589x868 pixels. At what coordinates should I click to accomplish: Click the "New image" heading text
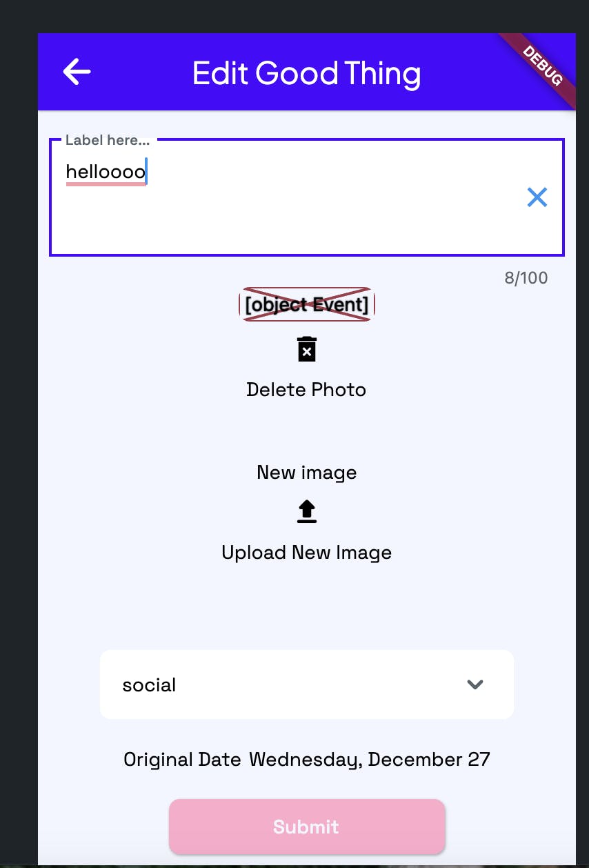coord(306,473)
